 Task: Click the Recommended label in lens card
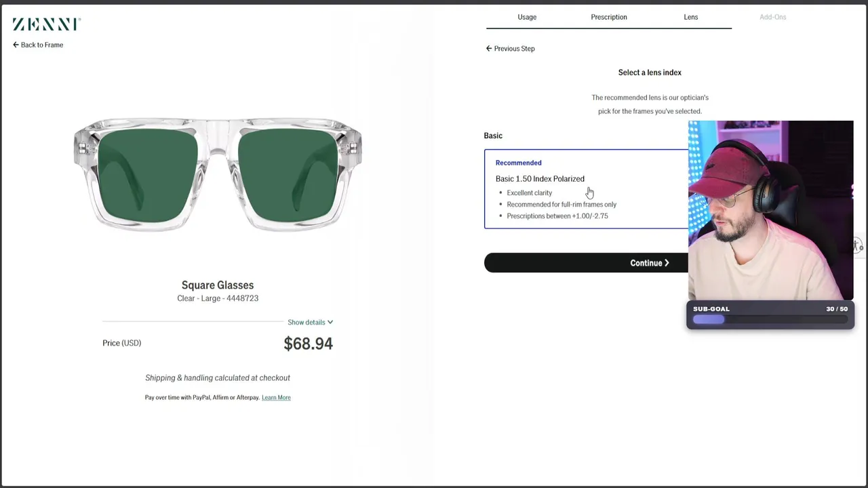[x=518, y=163]
